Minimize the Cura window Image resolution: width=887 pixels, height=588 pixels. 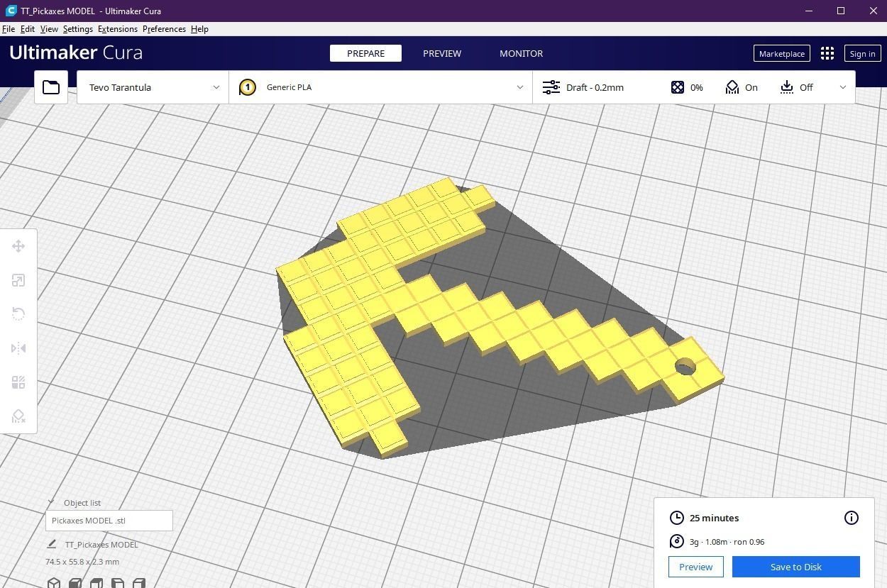tap(809, 11)
